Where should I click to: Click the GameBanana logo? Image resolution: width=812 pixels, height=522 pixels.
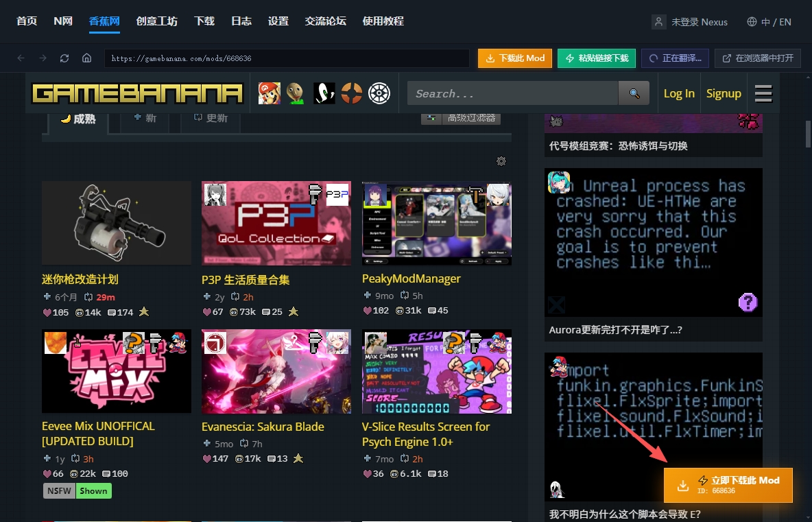(137, 93)
